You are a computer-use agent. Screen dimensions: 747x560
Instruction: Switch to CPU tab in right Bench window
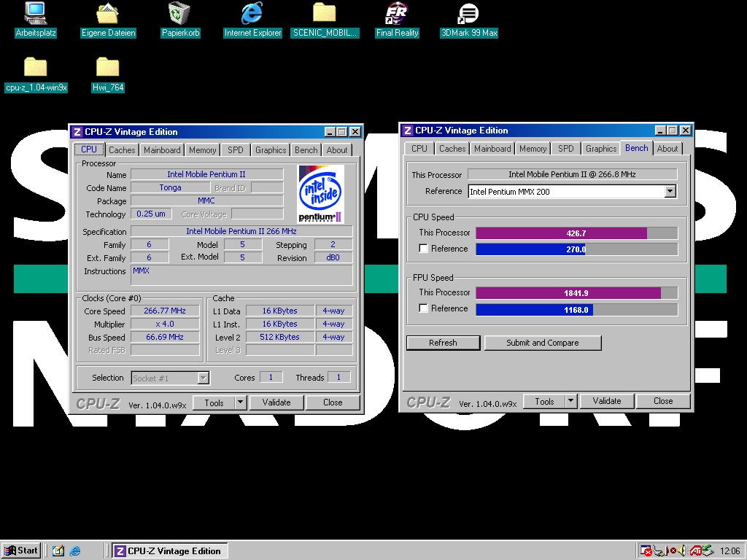pos(419,149)
